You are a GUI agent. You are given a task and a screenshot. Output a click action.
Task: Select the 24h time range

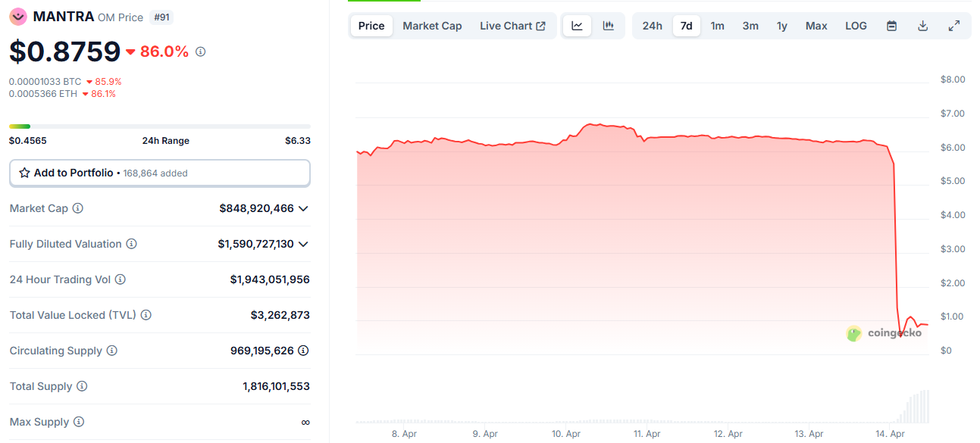click(652, 26)
